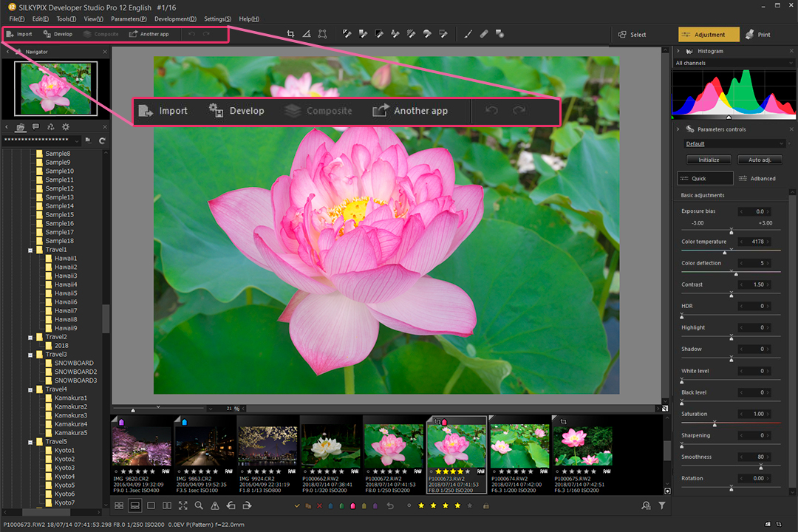
Task: Switch to the Quick parameter tab
Action: tap(706, 178)
